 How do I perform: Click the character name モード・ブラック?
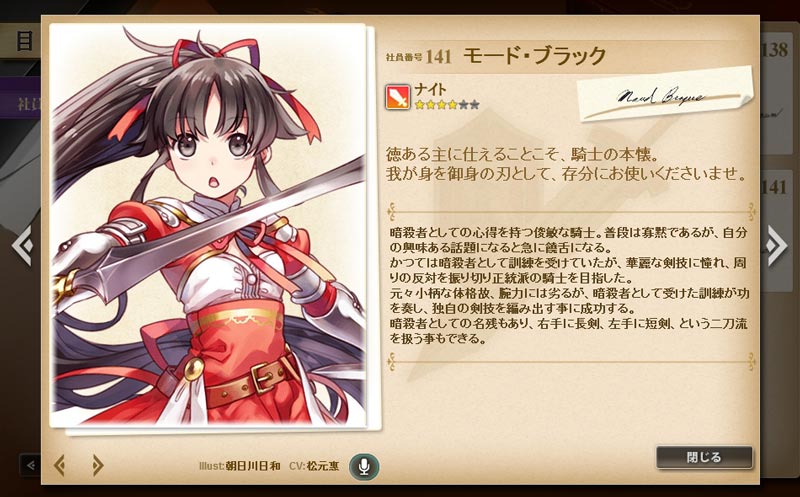pos(534,56)
